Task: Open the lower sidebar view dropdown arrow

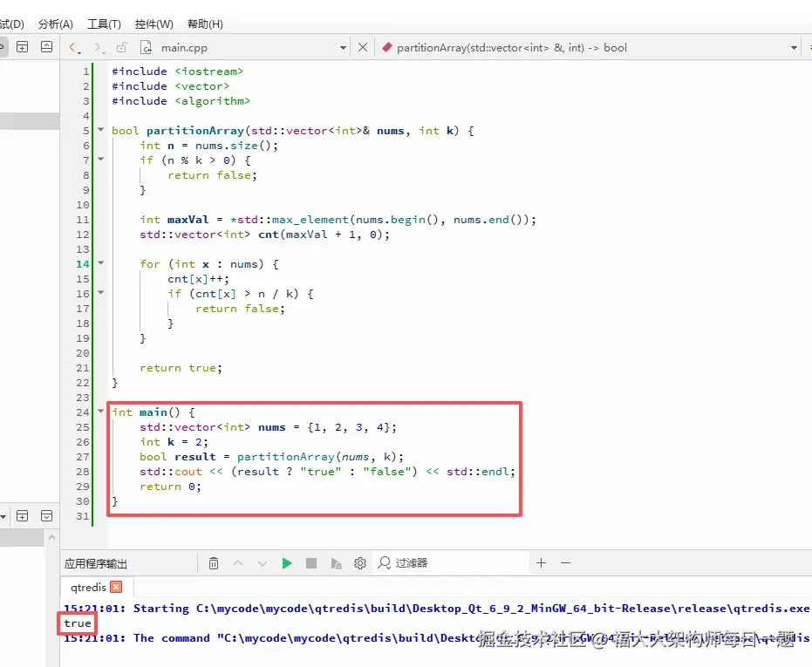Action: click(x=3, y=516)
